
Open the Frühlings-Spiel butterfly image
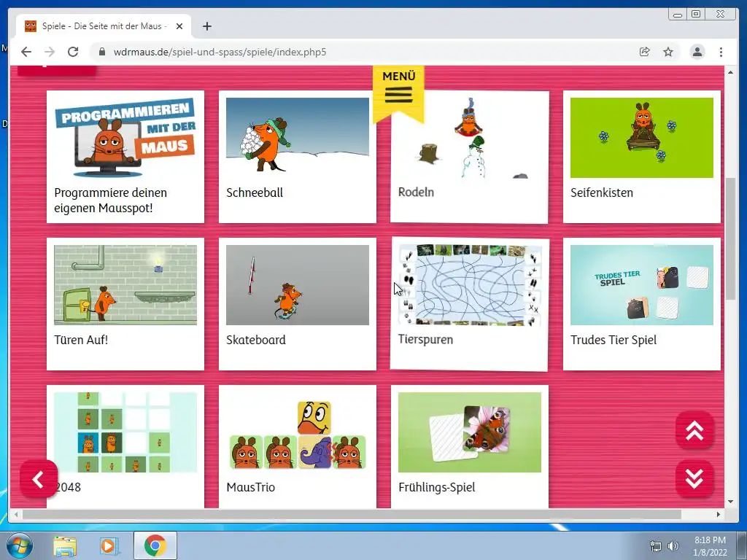pyautogui.click(x=470, y=432)
